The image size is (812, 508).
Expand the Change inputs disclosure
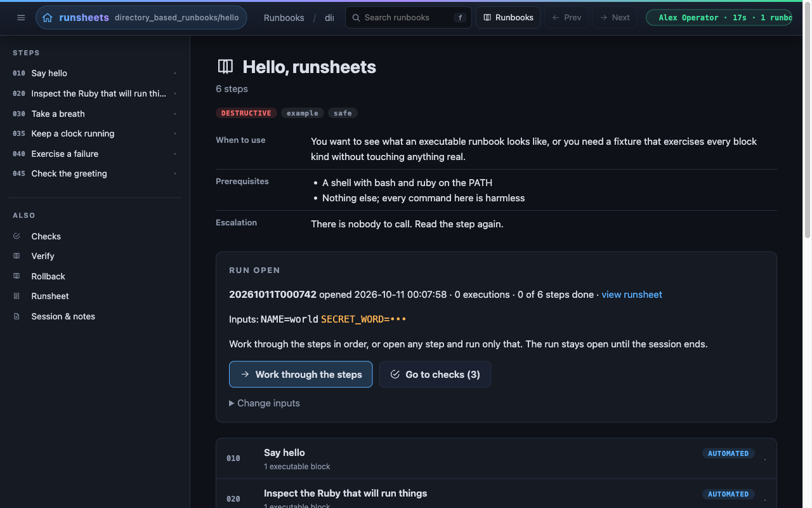[x=265, y=403]
